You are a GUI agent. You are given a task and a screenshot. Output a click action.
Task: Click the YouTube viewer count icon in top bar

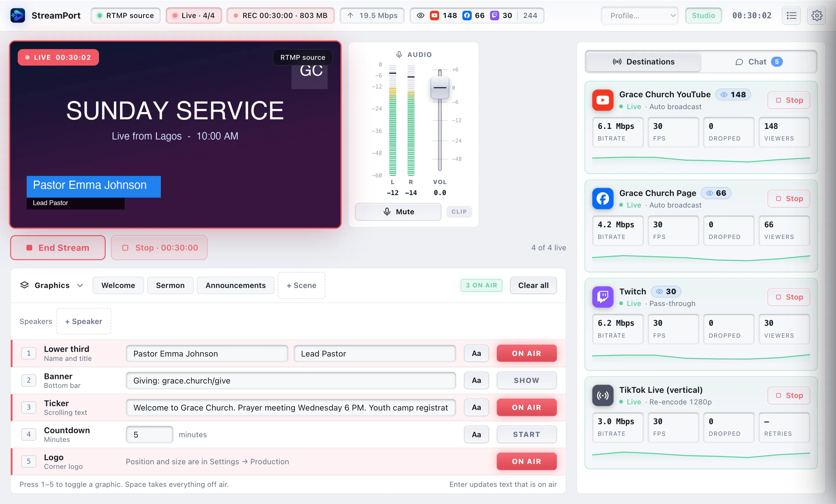pos(434,16)
